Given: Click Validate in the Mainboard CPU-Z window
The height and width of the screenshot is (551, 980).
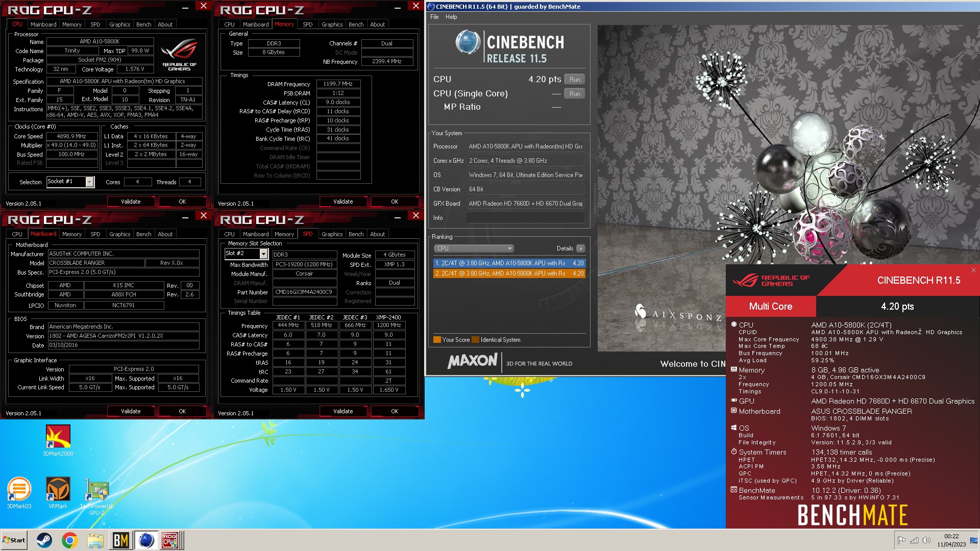Looking at the screenshot, I should pos(131,411).
